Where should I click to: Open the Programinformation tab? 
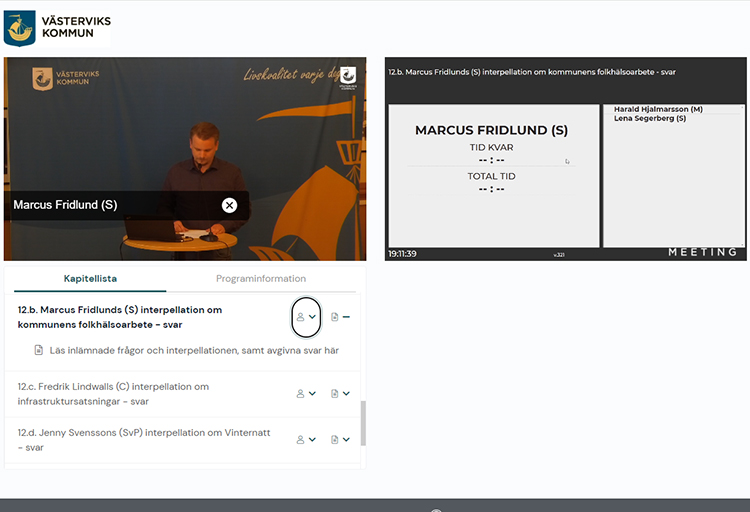[x=260, y=278]
